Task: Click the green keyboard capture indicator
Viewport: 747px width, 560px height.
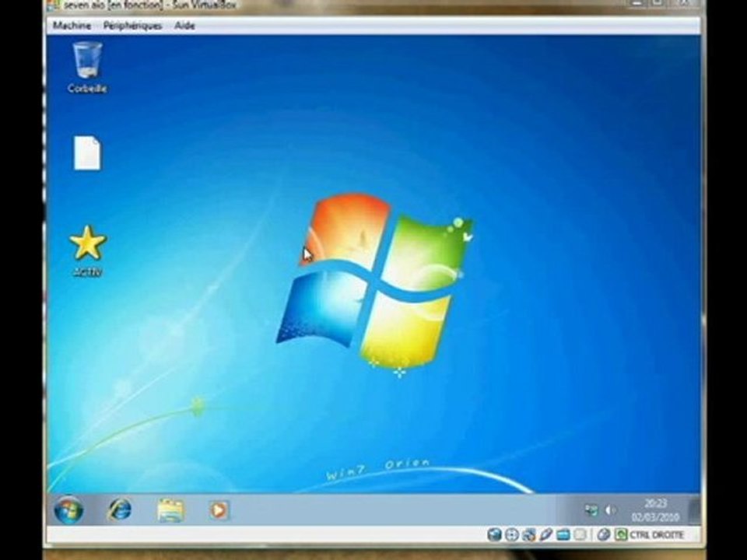Action: (621, 534)
